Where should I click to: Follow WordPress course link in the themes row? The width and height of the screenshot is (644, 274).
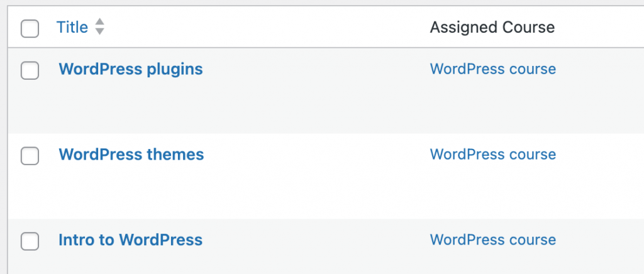click(x=492, y=155)
